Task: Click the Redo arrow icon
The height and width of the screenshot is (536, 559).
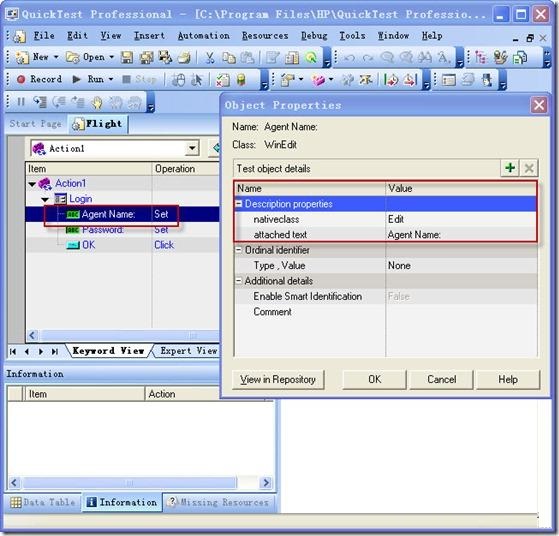Action: click(368, 58)
